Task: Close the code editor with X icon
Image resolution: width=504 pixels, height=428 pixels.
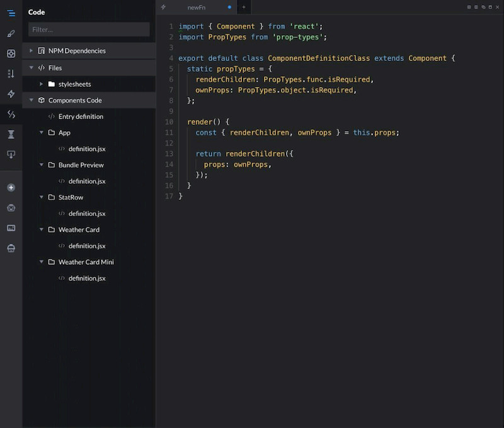Action: click(x=497, y=7)
